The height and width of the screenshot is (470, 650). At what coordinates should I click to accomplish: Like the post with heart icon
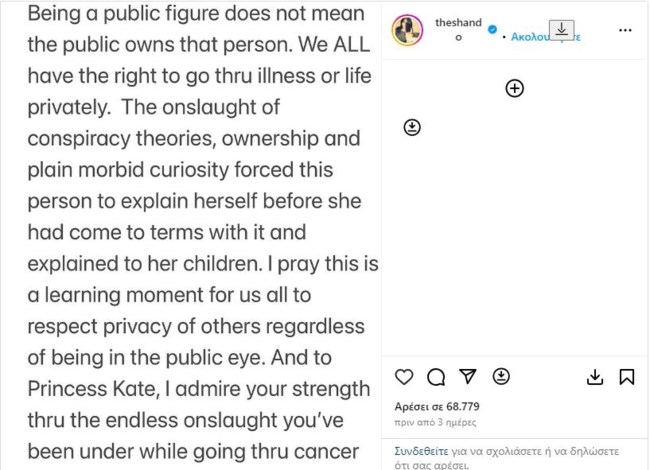(x=405, y=377)
